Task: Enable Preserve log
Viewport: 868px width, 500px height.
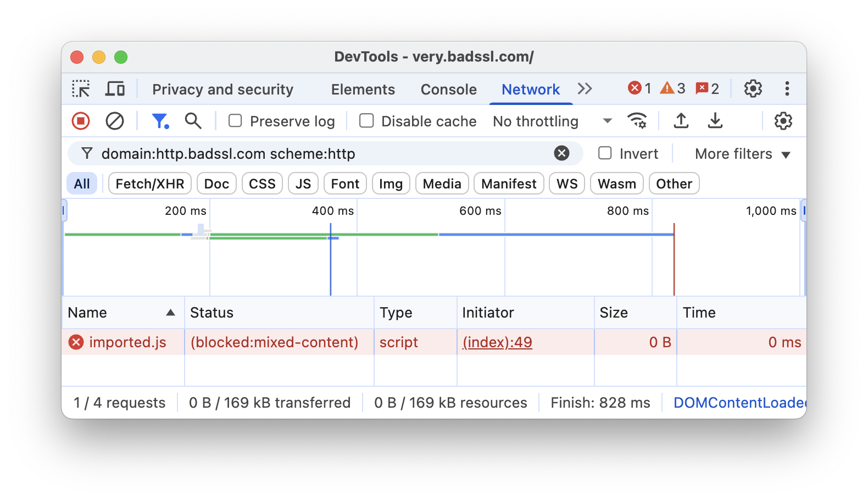Action: click(235, 121)
